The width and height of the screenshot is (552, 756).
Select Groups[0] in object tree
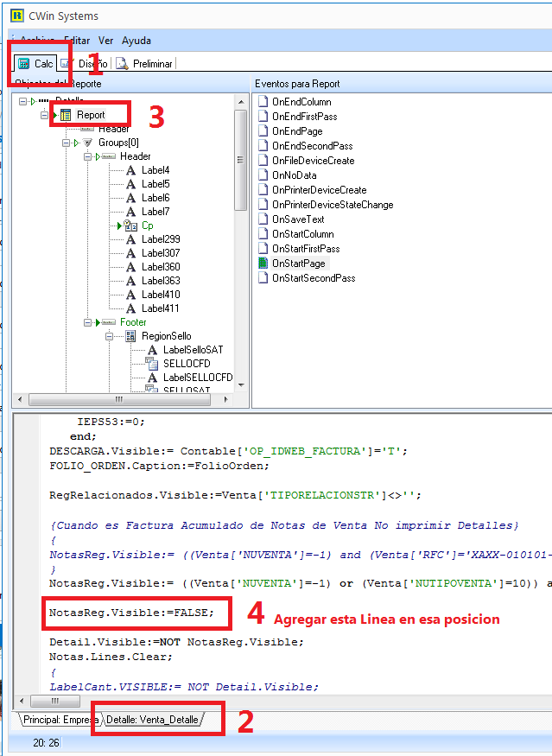118,143
